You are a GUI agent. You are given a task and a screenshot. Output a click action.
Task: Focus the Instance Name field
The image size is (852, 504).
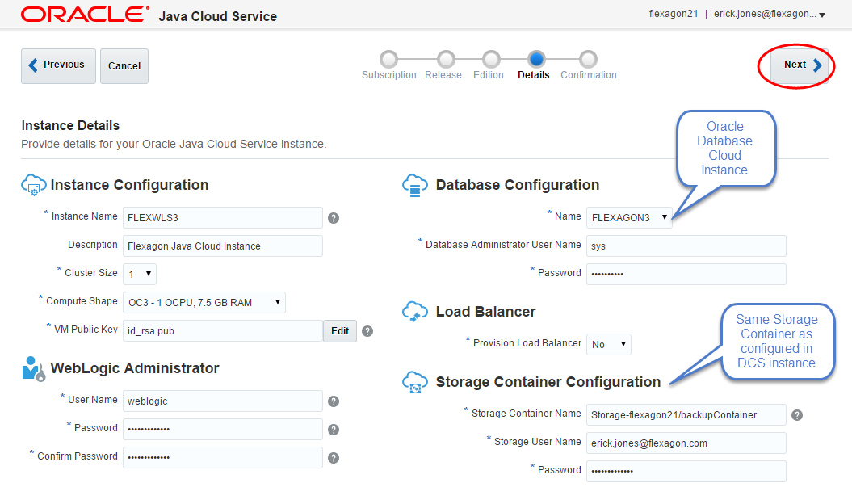coord(223,217)
